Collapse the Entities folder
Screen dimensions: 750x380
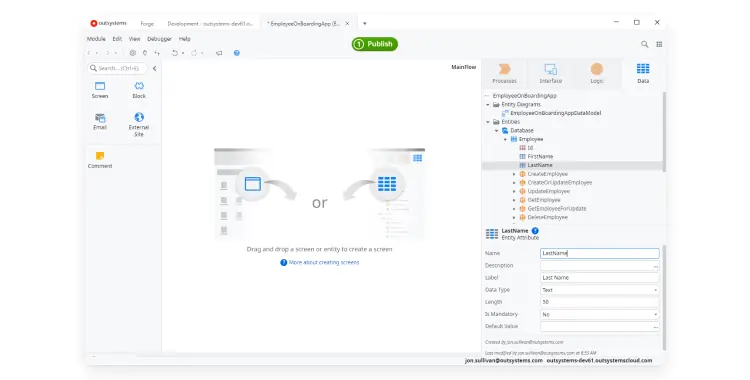point(488,122)
